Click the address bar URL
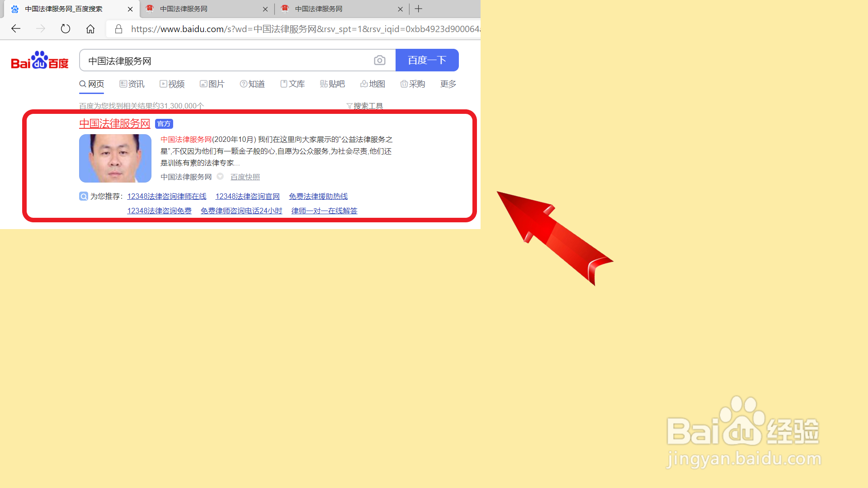868x488 pixels. coord(305,29)
